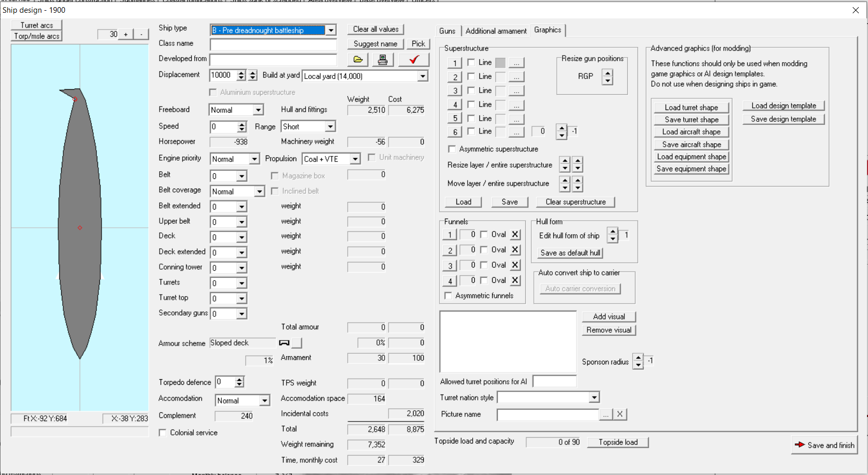The image size is (868, 475).
Task: Click the armour scheme diagram icon
Action: (x=285, y=343)
